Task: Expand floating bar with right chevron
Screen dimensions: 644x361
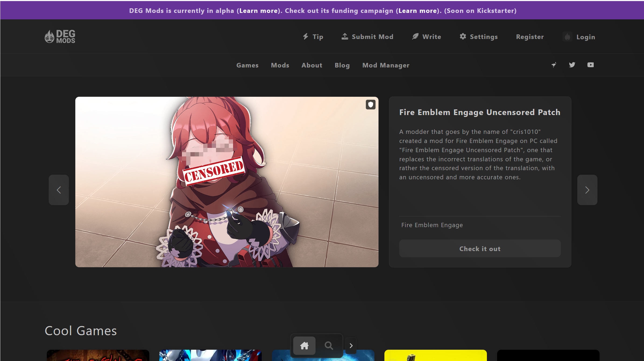Action: coord(351,346)
